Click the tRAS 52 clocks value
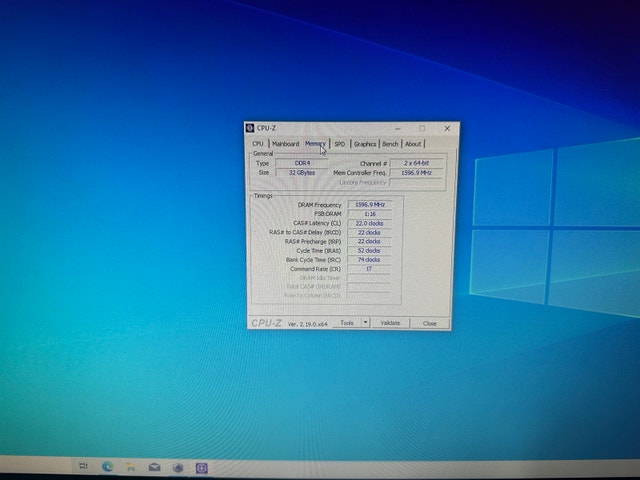This screenshot has width=640, height=480. [x=369, y=251]
